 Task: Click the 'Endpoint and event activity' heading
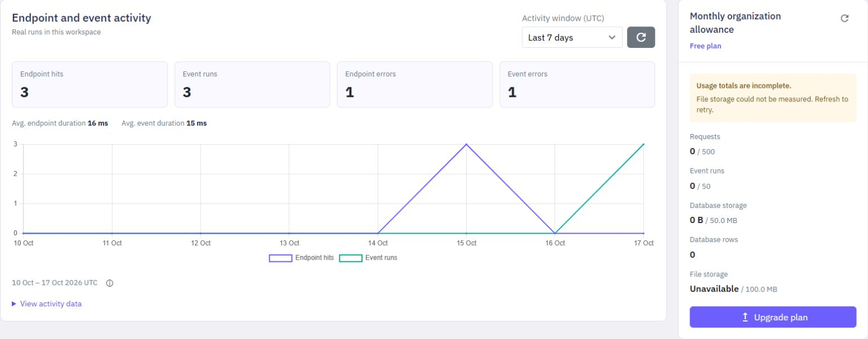(82, 18)
